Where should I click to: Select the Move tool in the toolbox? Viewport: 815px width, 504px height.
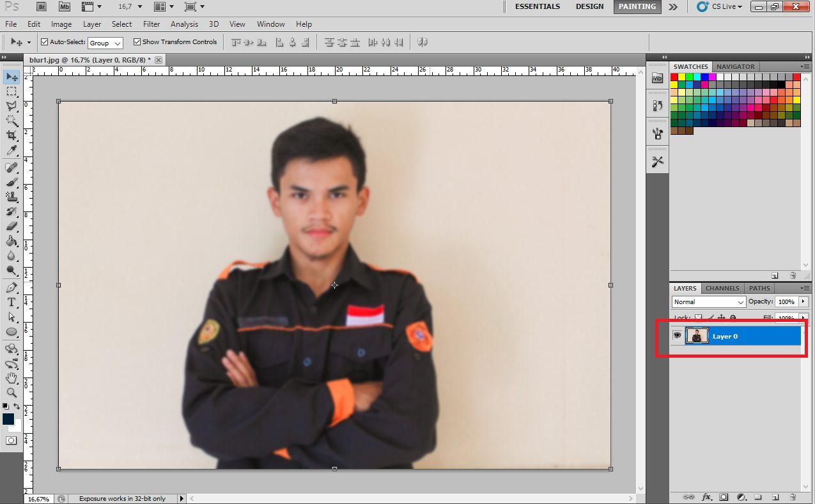12,77
